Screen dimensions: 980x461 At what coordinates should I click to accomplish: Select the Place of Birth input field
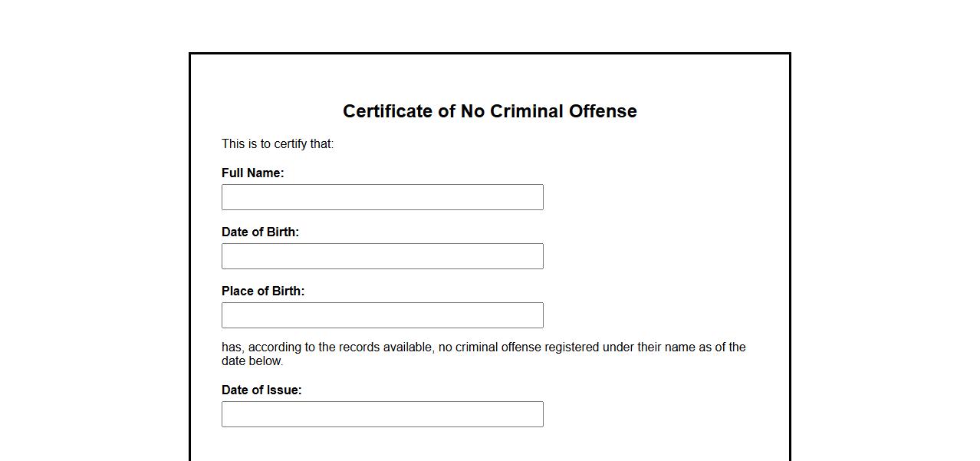382,315
